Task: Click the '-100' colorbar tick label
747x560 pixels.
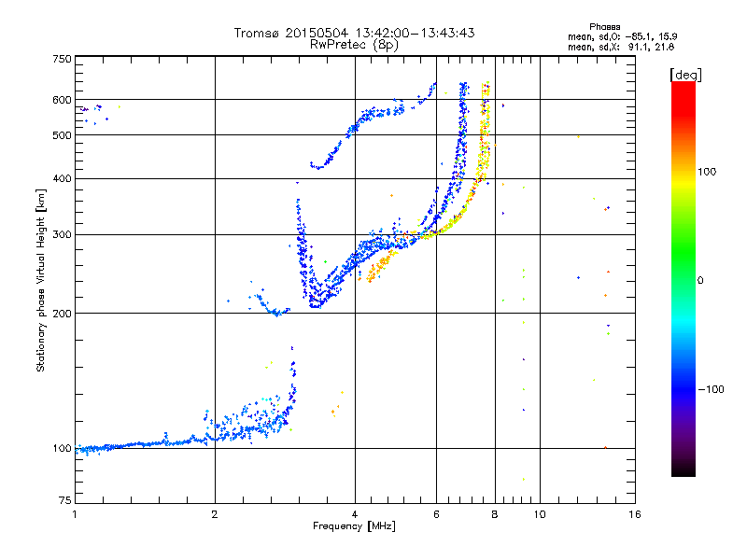Action: click(x=711, y=389)
